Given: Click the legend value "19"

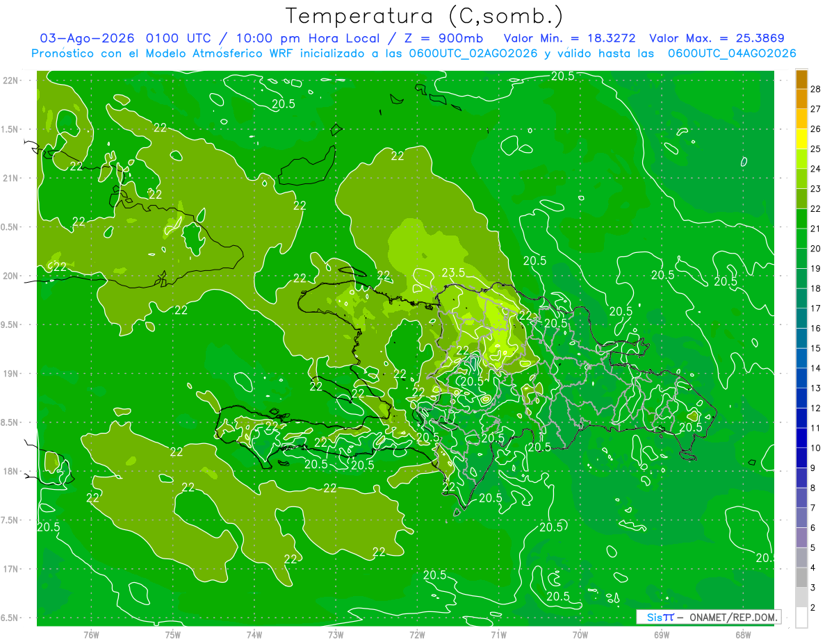Looking at the screenshot, I should [815, 269].
